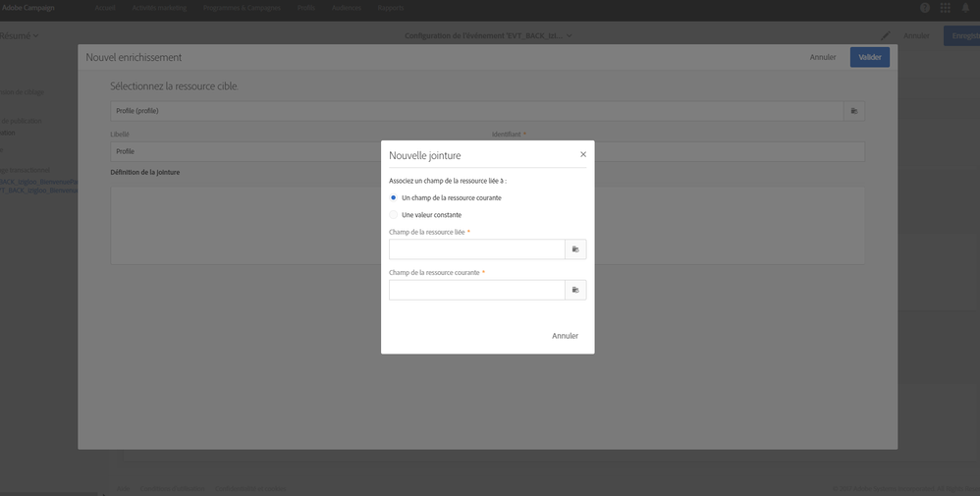Expand the Configuration de l'événement title dropdown
This screenshot has height=496, width=980.
pyautogui.click(x=488, y=36)
